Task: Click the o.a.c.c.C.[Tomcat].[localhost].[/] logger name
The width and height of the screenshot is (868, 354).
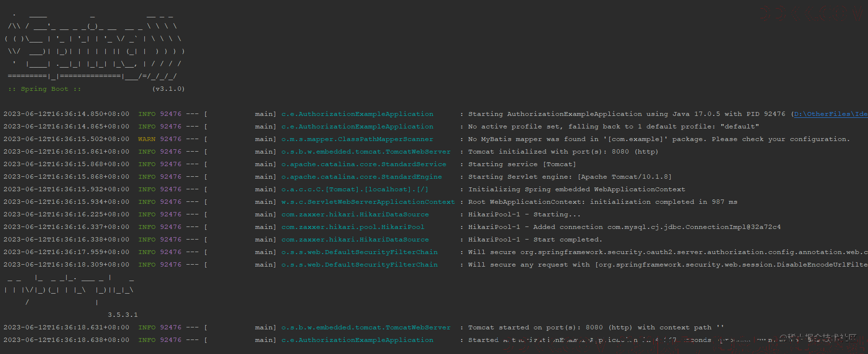Action: 355,189
